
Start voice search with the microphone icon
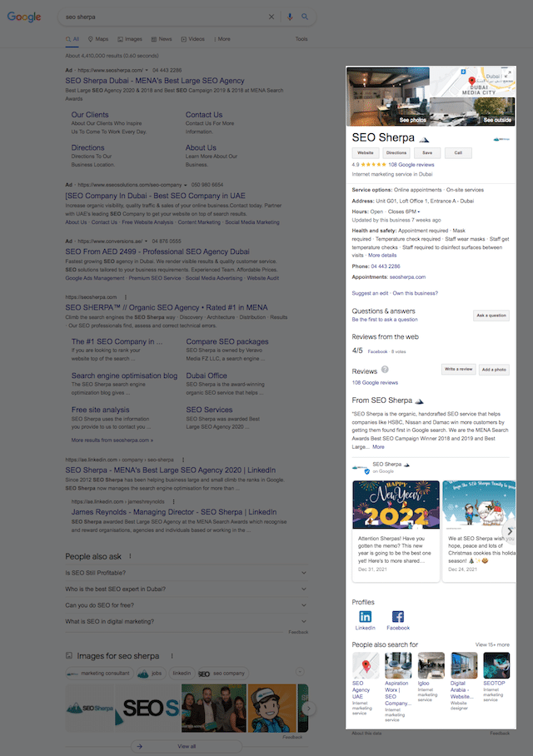pyautogui.click(x=290, y=17)
